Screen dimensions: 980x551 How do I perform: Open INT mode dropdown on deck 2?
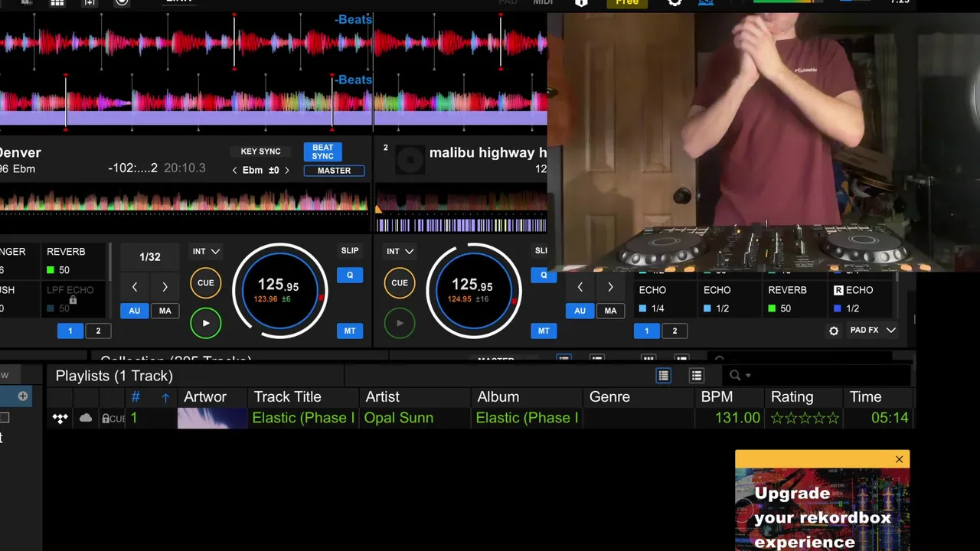[x=400, y=251]
